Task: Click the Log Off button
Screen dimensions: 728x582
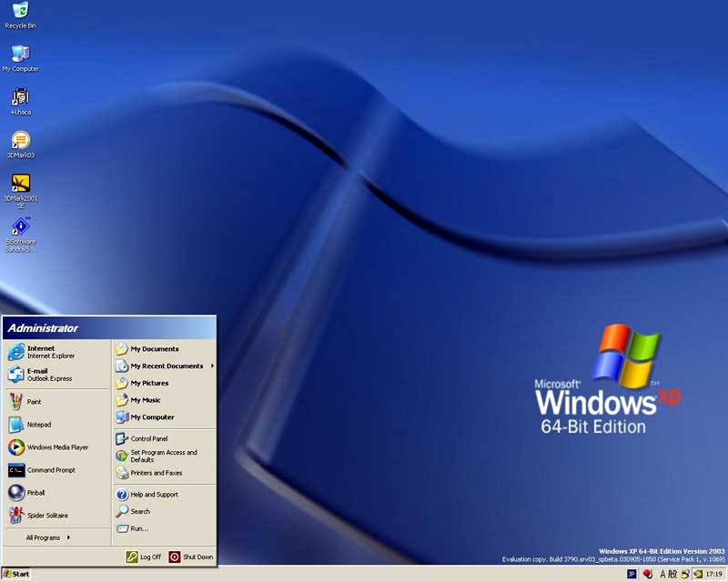Action: pos(144,557)
